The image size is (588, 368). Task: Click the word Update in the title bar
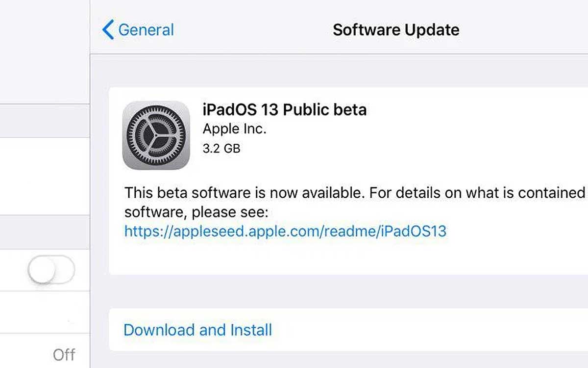pos(432,30)
